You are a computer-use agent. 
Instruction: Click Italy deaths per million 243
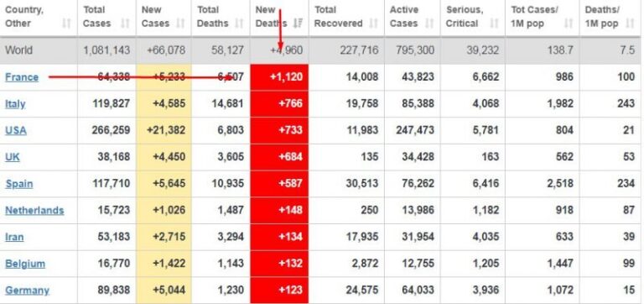point(626,104)
